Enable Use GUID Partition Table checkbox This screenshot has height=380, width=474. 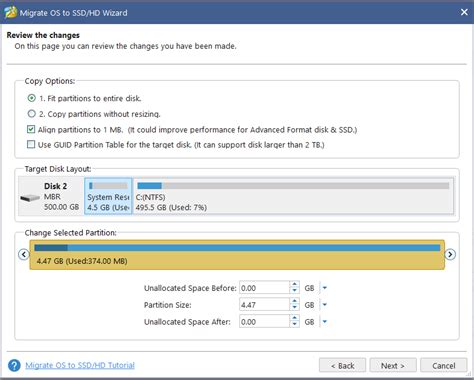(x=31, y=144)
